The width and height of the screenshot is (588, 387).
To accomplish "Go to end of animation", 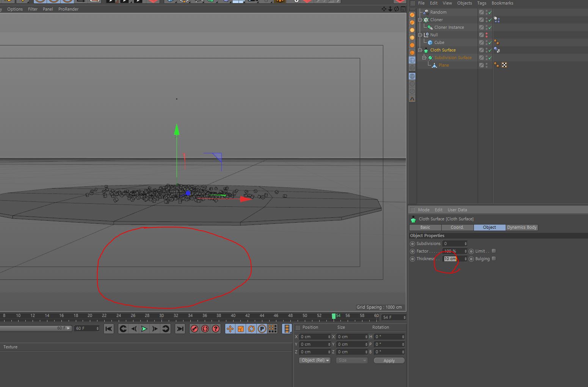I will click(180, 329).
